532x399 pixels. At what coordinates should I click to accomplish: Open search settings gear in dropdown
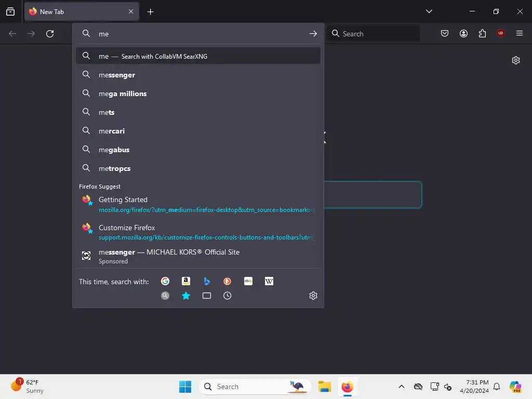coord(313,296)
